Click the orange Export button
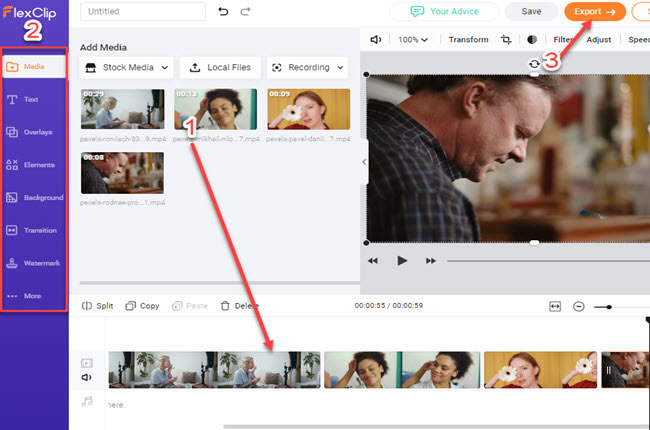Viewport: 650px width, 430px height. [x=594, y=12]
